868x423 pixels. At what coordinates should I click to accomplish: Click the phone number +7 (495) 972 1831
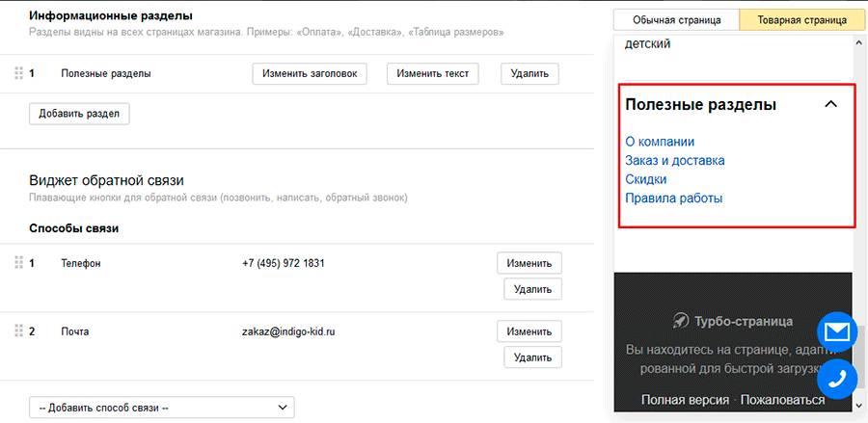[283, 263]
